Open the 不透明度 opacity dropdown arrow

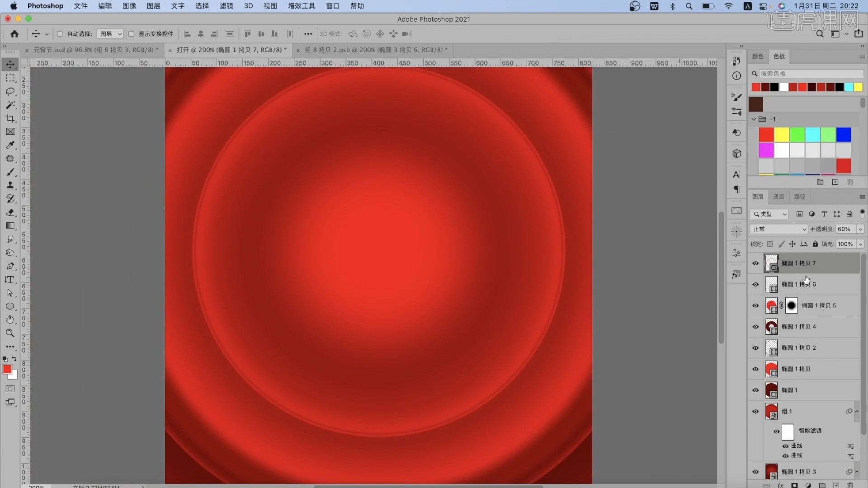(x=860, y=229)
